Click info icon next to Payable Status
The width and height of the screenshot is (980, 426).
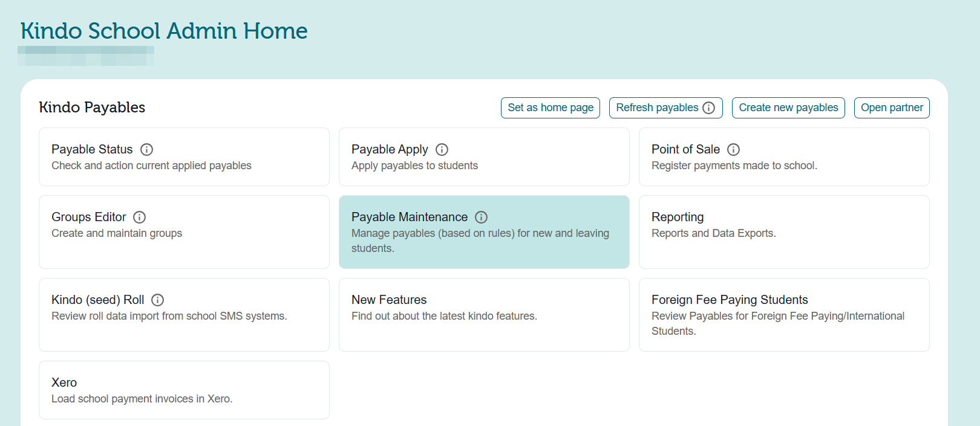tap(146, 149)
